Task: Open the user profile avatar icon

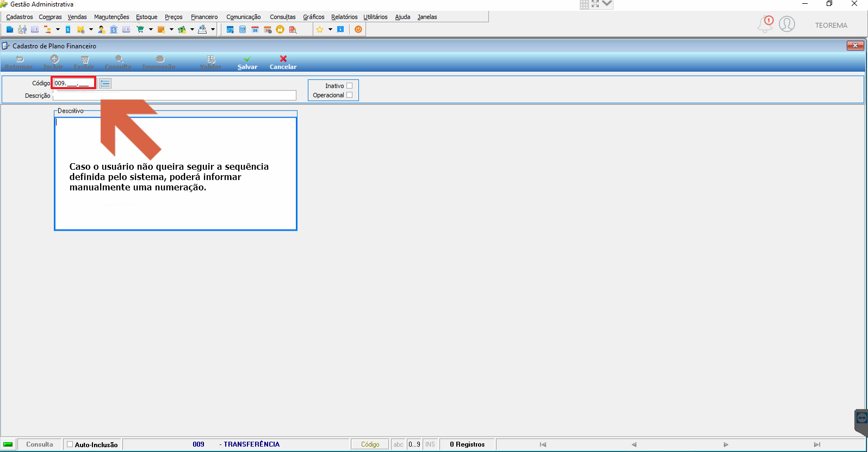Action: [787, 24]
